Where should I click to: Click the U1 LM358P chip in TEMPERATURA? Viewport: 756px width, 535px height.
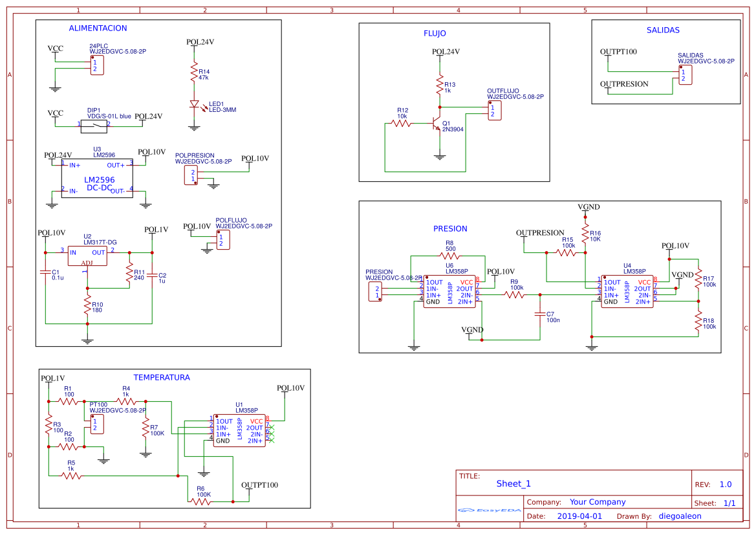(x=239, y=431)
